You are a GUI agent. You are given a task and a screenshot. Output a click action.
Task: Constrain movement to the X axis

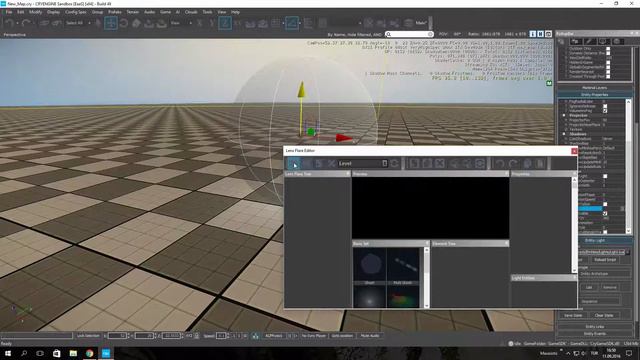coord(200,23)
